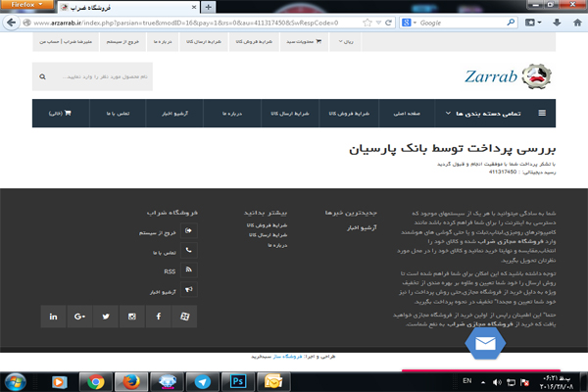The image size is (588, 392).
Task: Open the Firefox downloads arrow icon
Action: (557, 23)
